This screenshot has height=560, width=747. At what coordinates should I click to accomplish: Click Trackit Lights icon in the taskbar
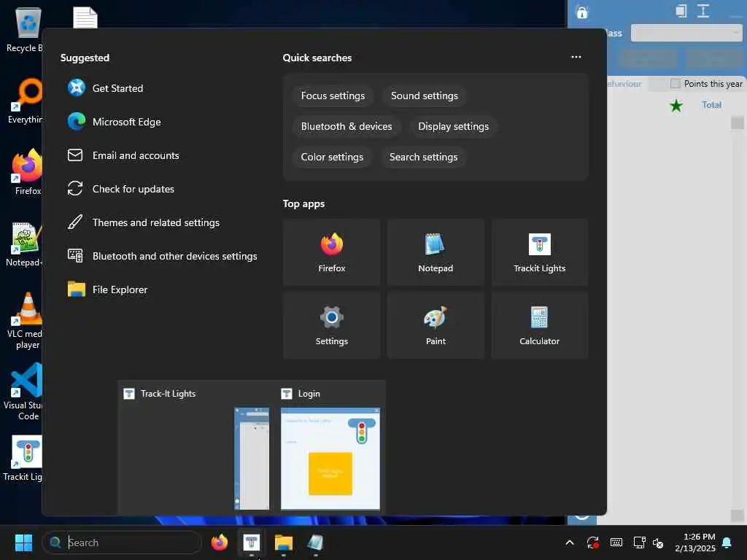point(252,542)
